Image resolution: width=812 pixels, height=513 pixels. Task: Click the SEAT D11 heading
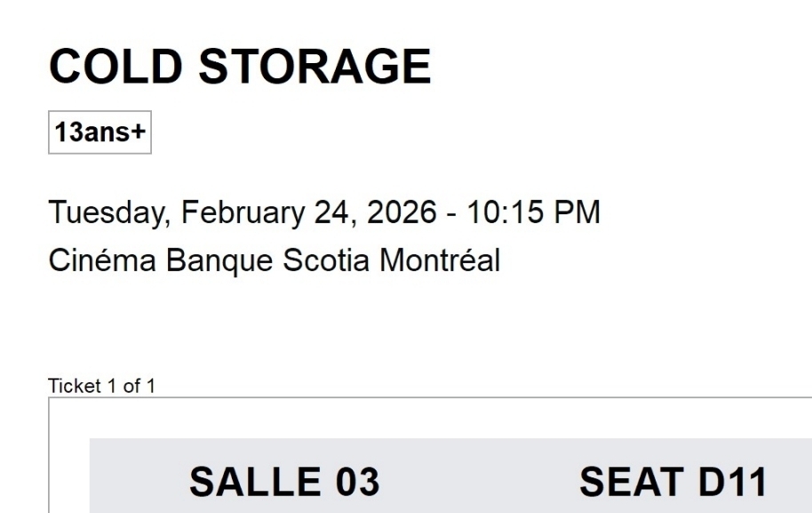673,483
